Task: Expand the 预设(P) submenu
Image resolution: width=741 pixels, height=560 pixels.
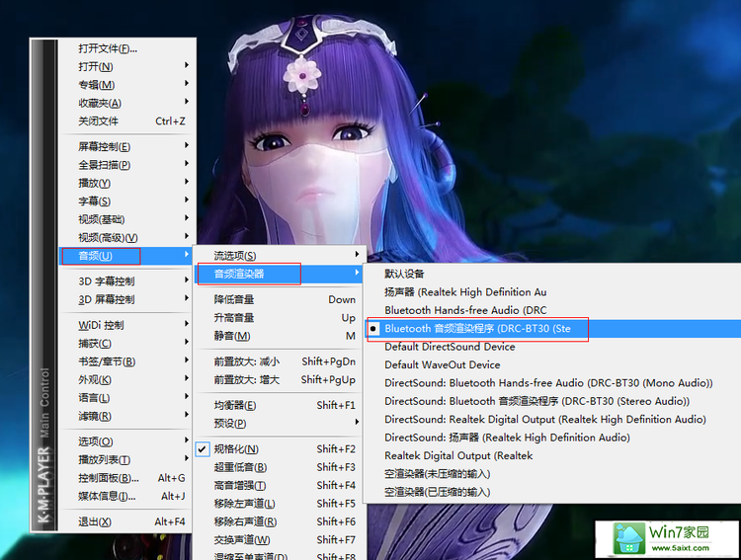Action: point(280,424)
